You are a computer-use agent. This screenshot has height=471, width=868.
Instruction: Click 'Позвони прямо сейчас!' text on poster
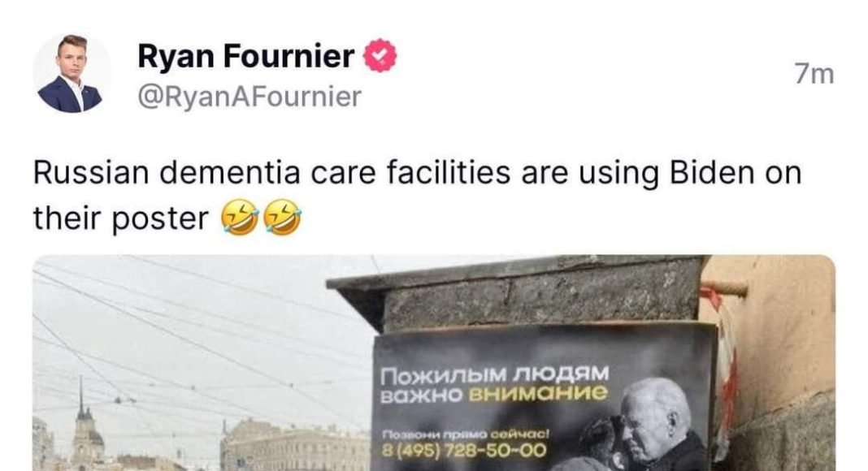465,434
